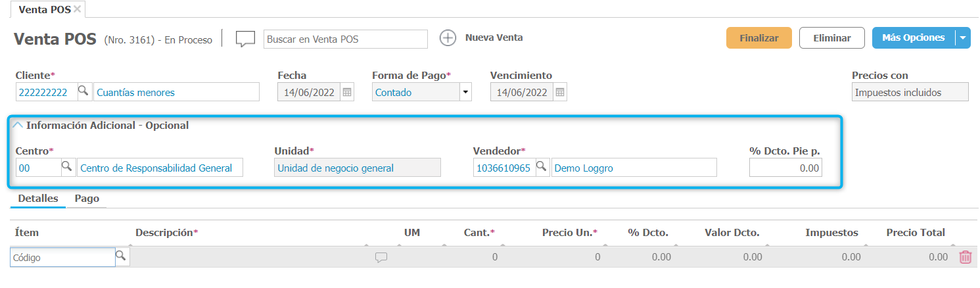Open the Vencimiento calendar picker
This screenshot has height=288, width=980.
click(560, 92)
